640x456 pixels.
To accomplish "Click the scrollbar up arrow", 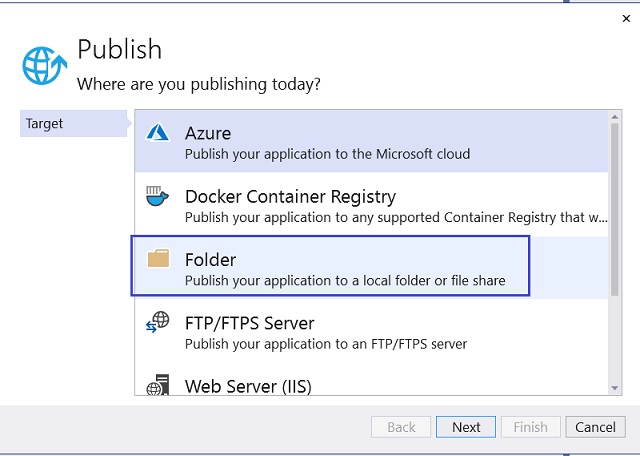I will pos(615,117).
